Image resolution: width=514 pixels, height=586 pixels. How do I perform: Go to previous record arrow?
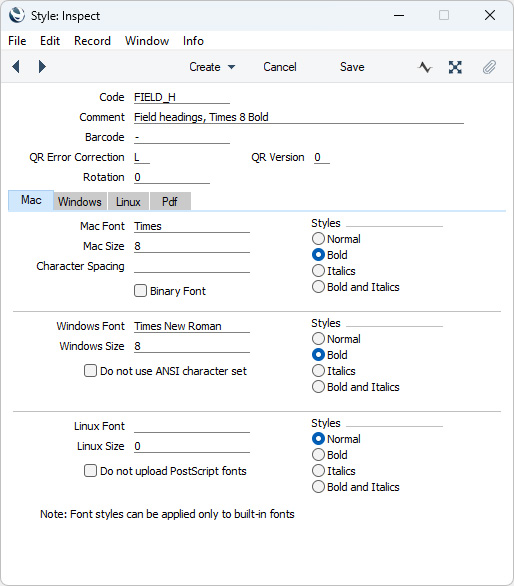[16, 67]
